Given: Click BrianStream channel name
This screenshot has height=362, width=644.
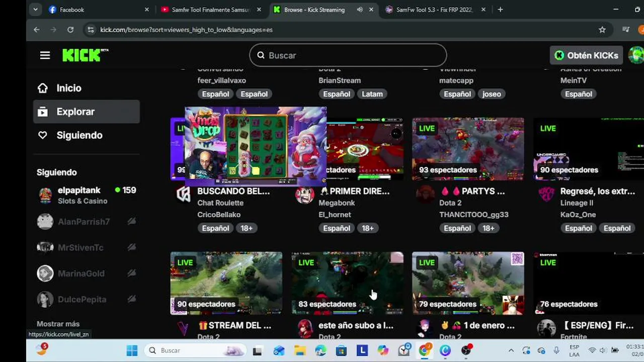Looking at the screenshot, I should coord(340,80).
